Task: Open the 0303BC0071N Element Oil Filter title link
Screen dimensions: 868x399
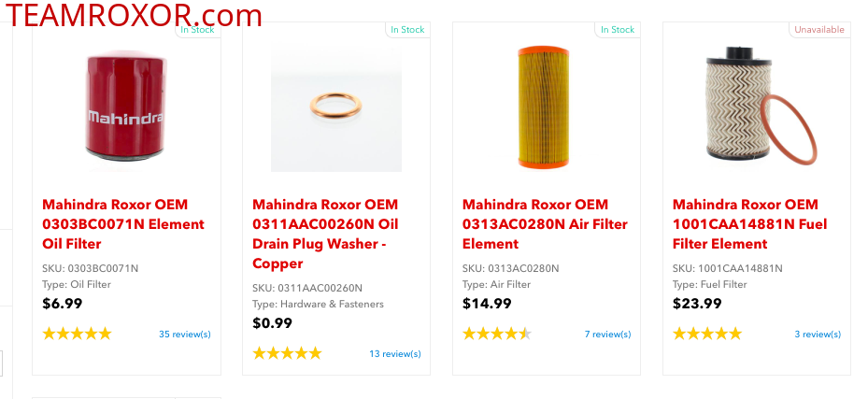Action: [x=123, y=224]
